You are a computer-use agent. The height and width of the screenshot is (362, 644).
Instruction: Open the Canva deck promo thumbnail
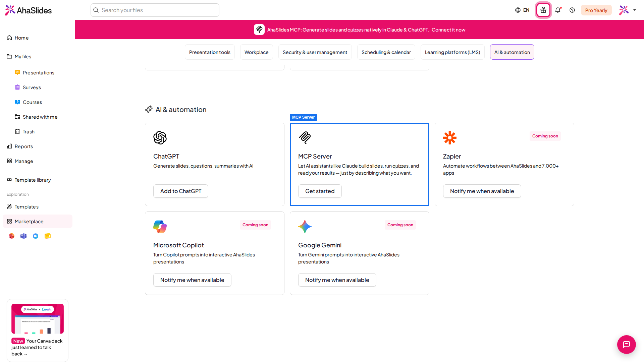[x=38, y=318]
